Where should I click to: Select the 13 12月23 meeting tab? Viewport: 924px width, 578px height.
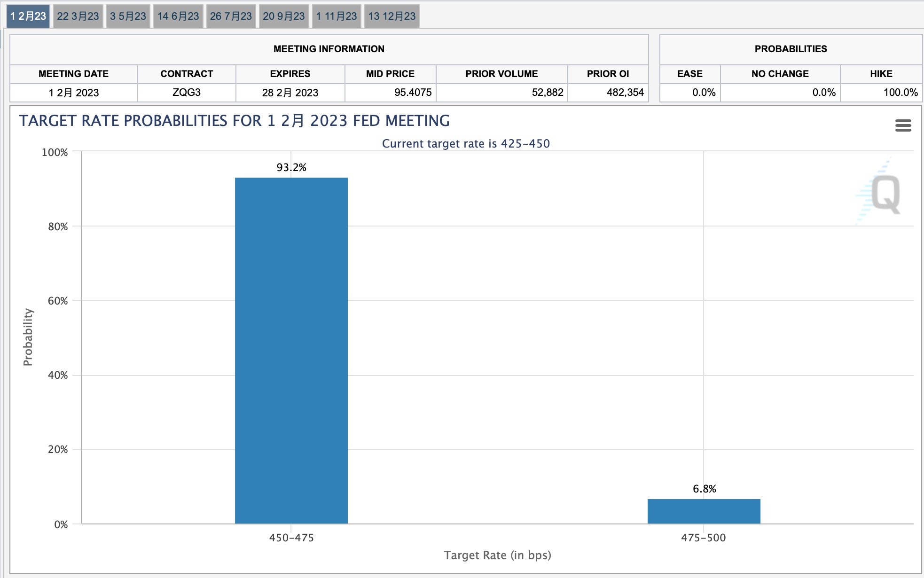click(392, 16)
